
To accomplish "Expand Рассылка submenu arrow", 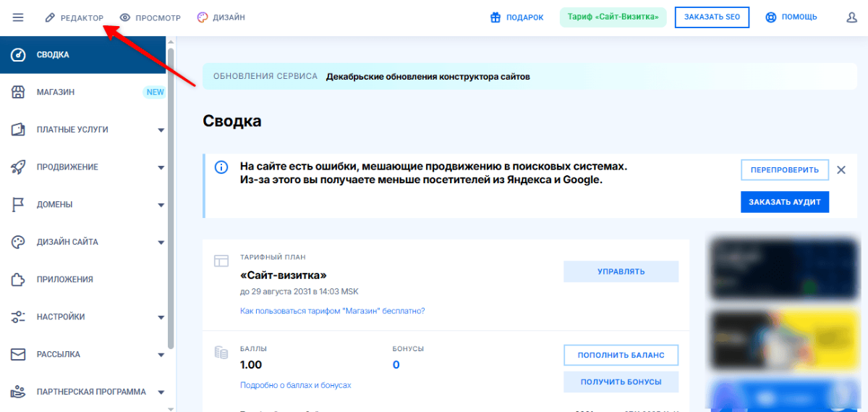I will (x=161, y=356).
